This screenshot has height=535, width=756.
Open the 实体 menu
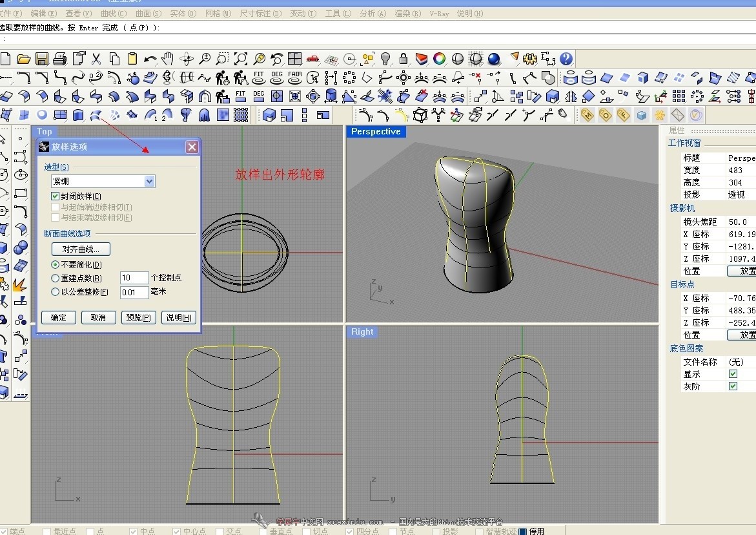coord(183,14)
